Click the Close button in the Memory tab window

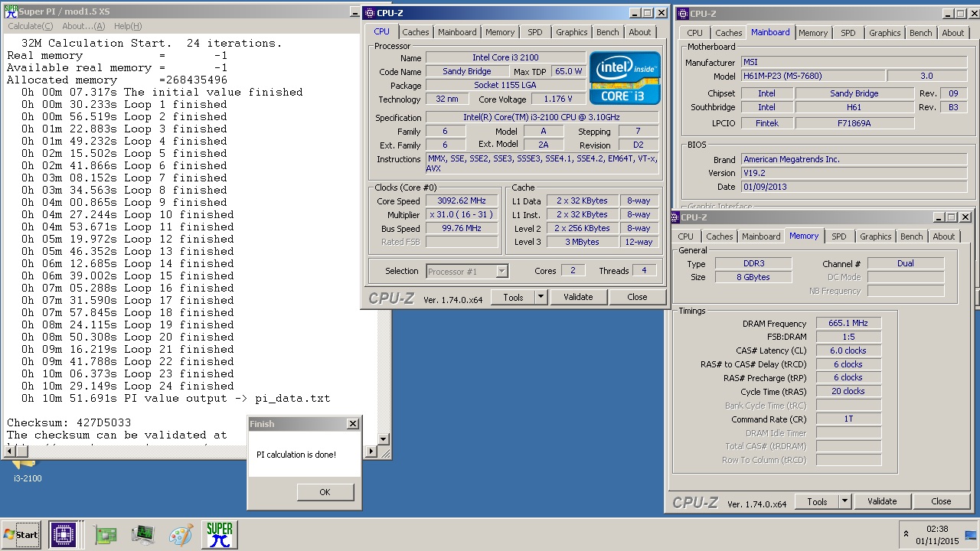[941, 501]
